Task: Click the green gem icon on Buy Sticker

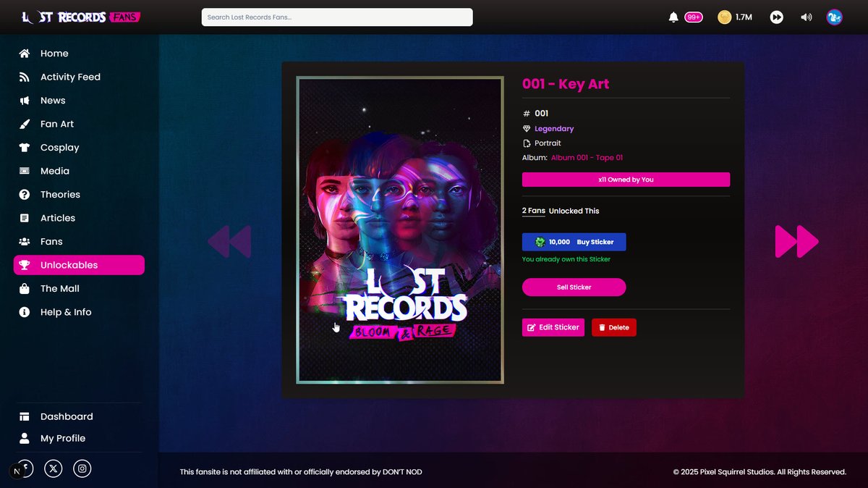Action: coord(540,242)
